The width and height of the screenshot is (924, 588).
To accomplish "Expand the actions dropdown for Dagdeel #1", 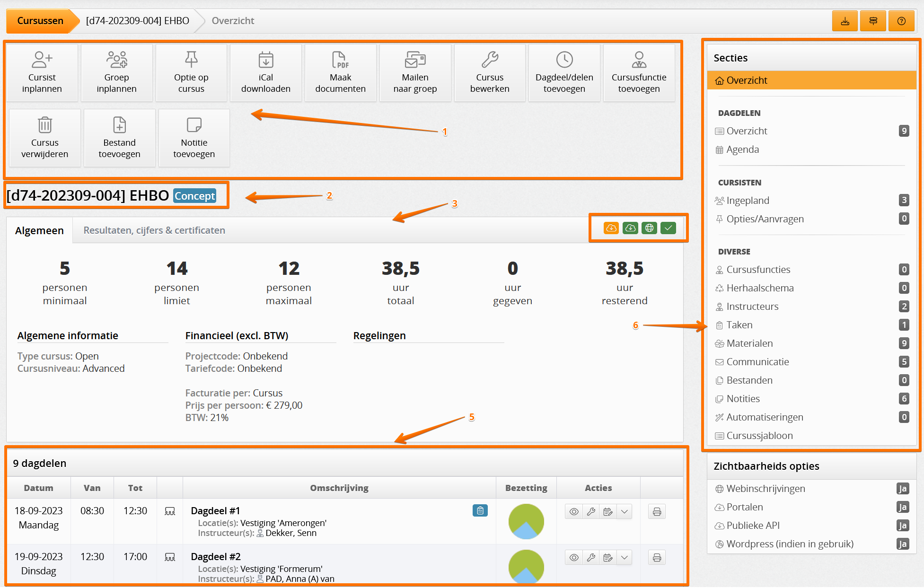I will [x=625, y=512].
